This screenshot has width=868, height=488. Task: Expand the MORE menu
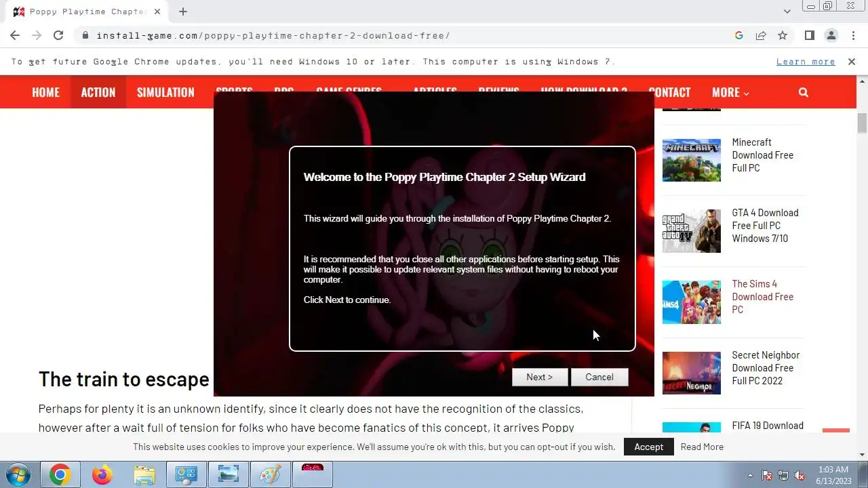point(730,92)
